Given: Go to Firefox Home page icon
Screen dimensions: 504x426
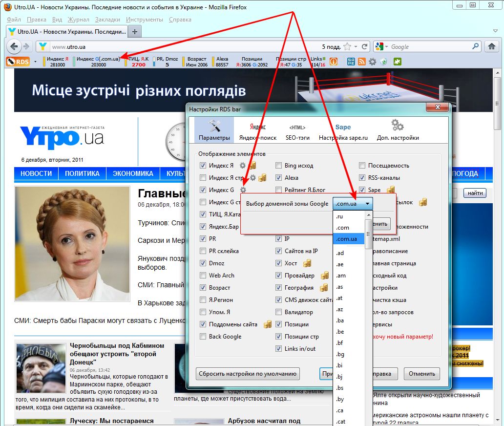Looking at the screenshot, I should (x=492, y=46).
